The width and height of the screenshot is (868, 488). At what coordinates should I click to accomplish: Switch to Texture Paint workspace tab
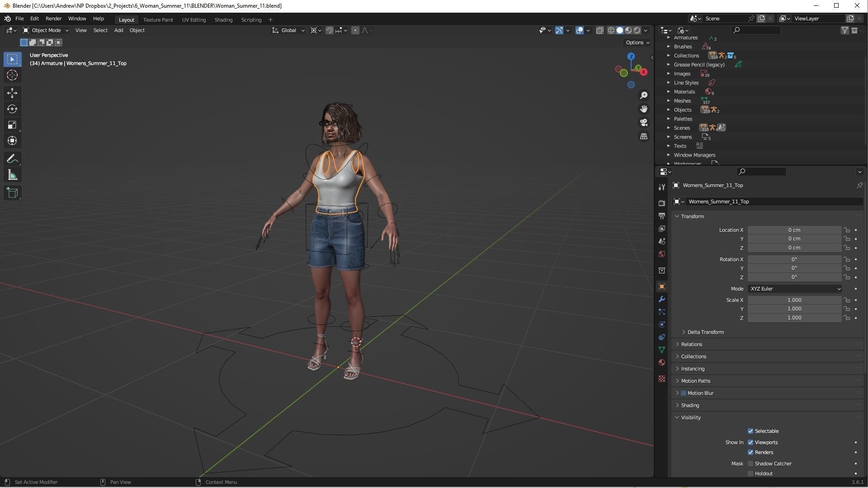point(158,20)
